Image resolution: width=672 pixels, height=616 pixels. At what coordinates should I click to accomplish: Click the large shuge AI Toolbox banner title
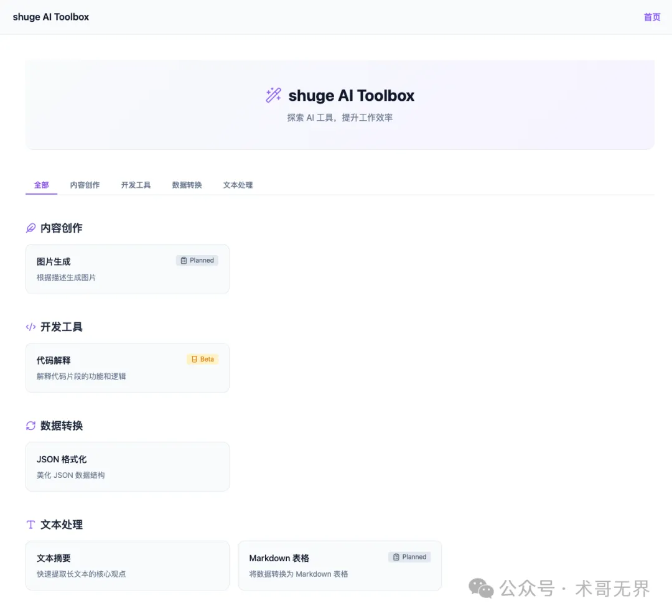[x=352, y=96]
